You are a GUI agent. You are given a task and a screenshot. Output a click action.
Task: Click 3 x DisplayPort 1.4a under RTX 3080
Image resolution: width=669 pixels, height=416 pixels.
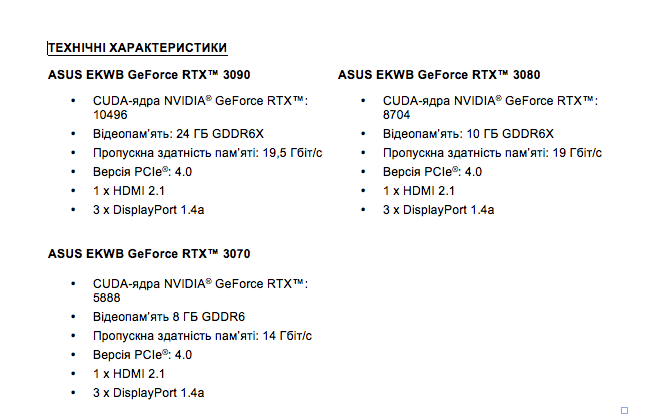pyautogui.click(x=439, y=210)
